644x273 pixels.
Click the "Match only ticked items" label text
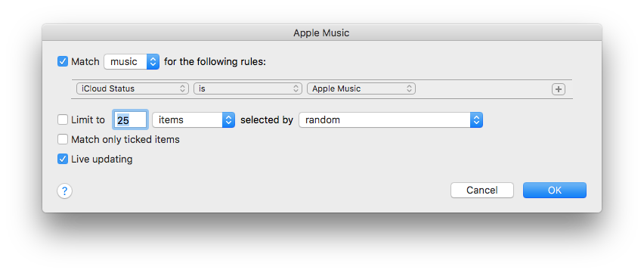[x=125, y=139]
